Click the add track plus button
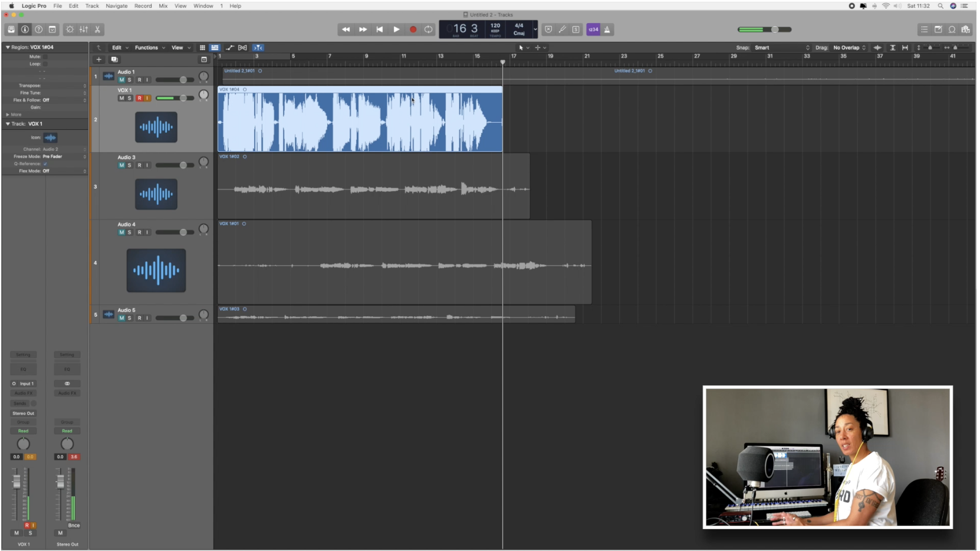 coord(99,60)
